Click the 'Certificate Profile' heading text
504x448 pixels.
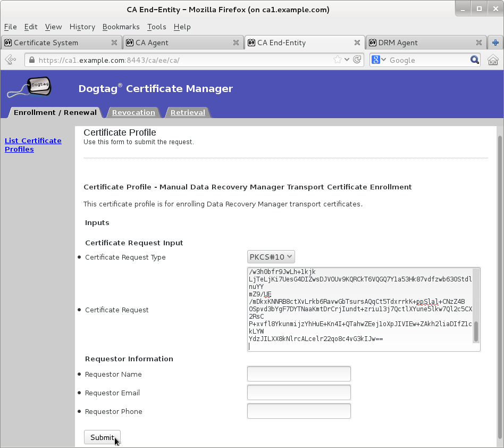120,132
